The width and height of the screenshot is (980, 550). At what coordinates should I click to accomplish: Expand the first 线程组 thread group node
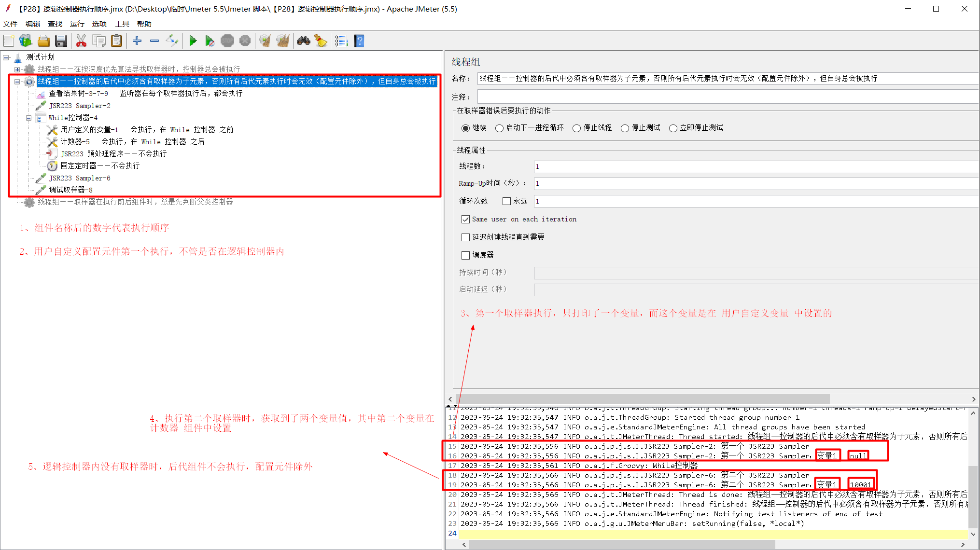(17, 69)
